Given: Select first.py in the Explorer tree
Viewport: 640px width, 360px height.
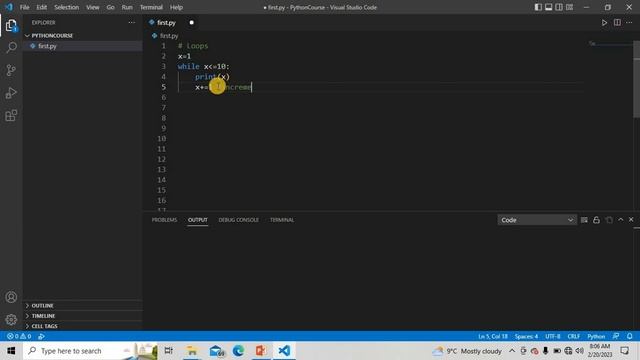Looking at the screenshot, I should pyautogui.click(x=82, y=46).
